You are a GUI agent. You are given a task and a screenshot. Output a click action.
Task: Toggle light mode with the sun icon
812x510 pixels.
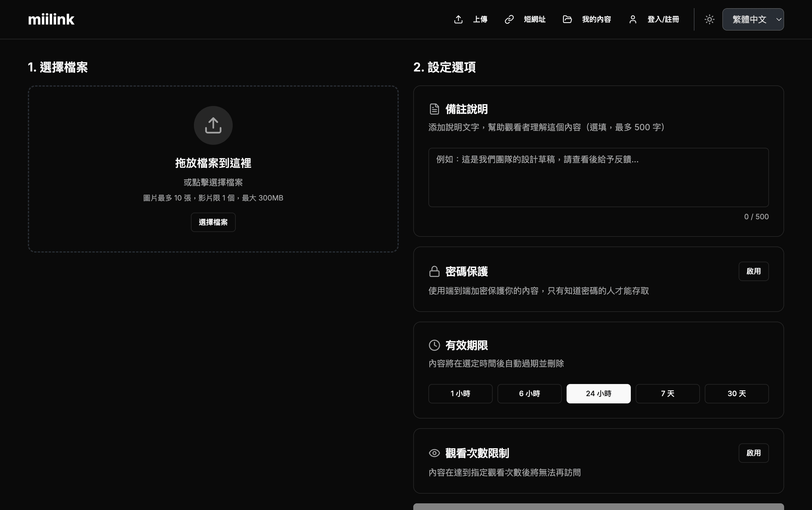click(710, 19)
